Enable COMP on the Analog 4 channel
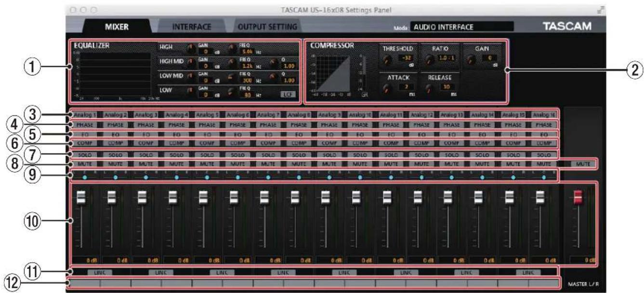 click(x=176, y=143)
